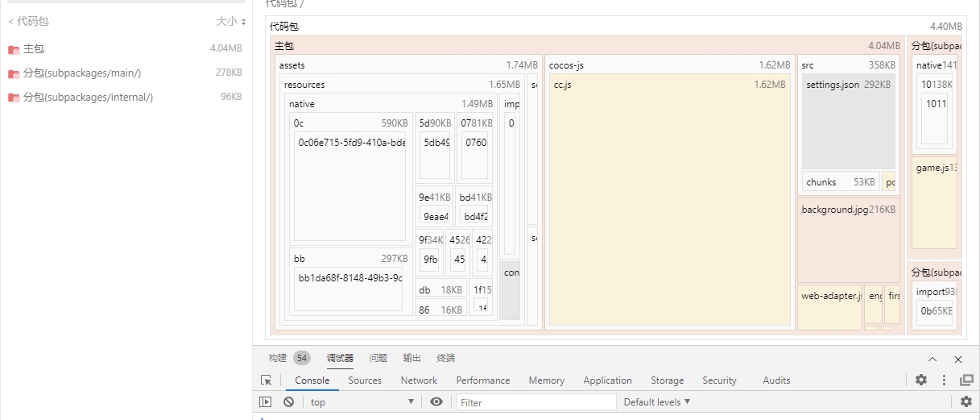Click the assets treemap header
980x420 pixels.
pos(408,65)
